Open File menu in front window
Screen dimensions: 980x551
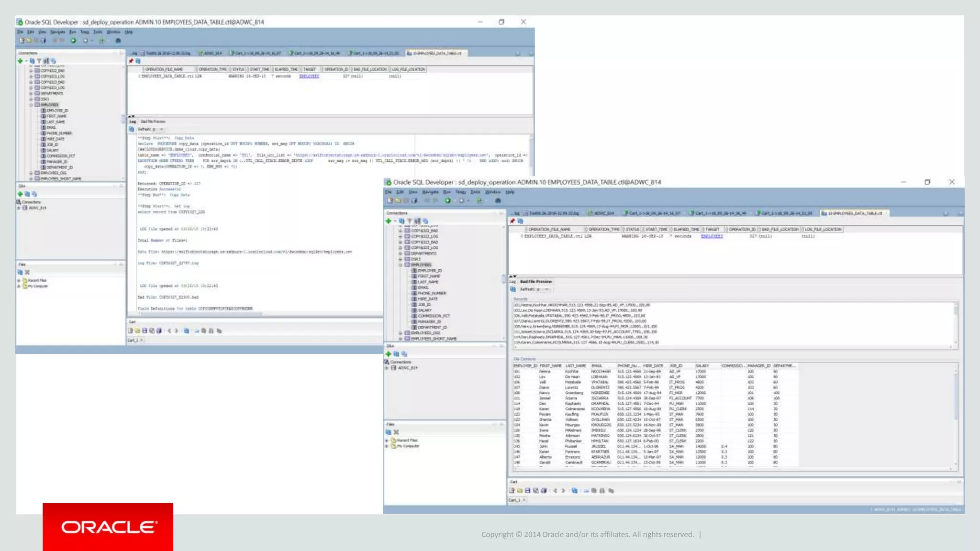coord(388,192)
